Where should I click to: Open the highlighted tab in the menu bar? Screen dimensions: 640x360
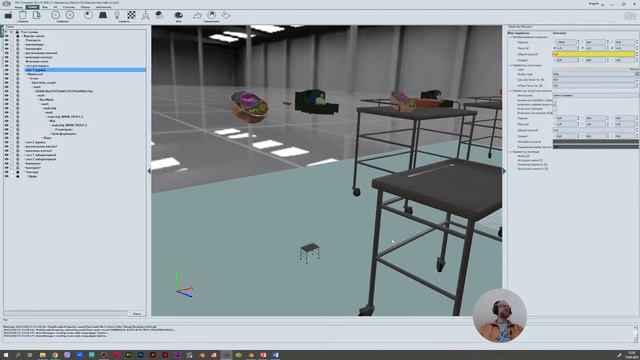[32, 7]
